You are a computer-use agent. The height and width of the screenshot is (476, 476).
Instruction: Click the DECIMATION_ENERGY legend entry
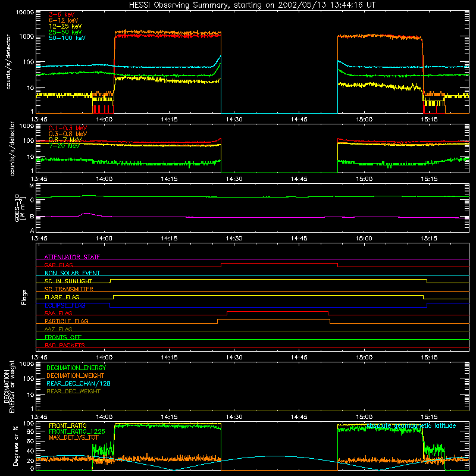[76, 368]
